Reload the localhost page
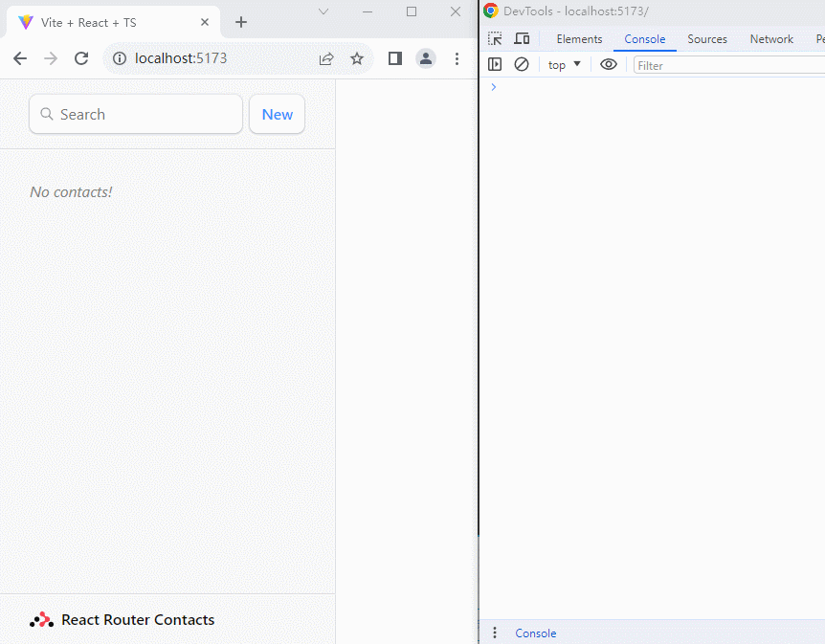The height and width of the screenshot is (644, 825). point(81,58)
